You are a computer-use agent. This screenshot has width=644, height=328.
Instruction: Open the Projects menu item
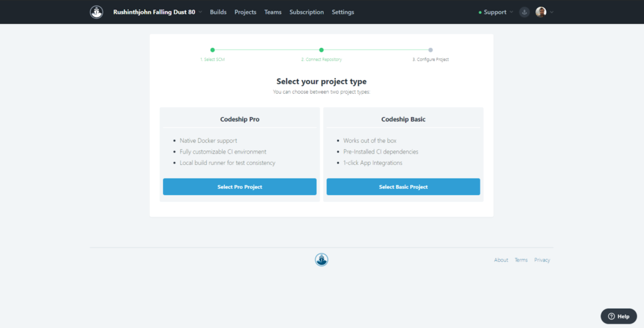click(245, 12)
